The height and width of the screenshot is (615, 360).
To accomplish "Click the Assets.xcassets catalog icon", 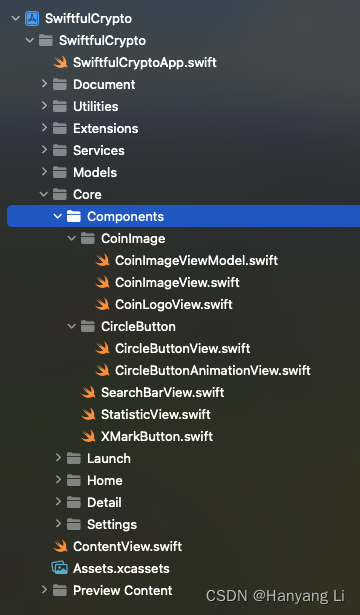I will point(60,568).
